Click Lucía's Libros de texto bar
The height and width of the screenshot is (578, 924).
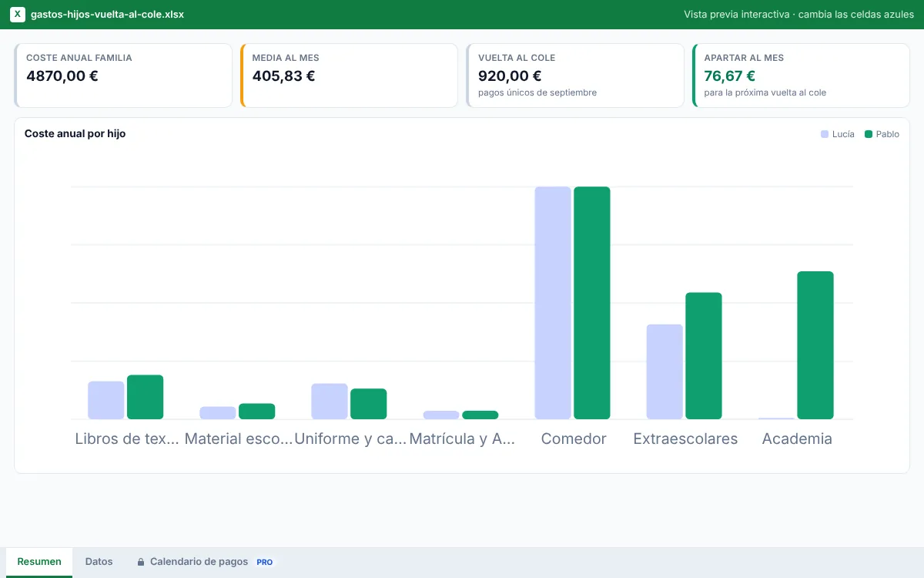click(x=105, y=400)
